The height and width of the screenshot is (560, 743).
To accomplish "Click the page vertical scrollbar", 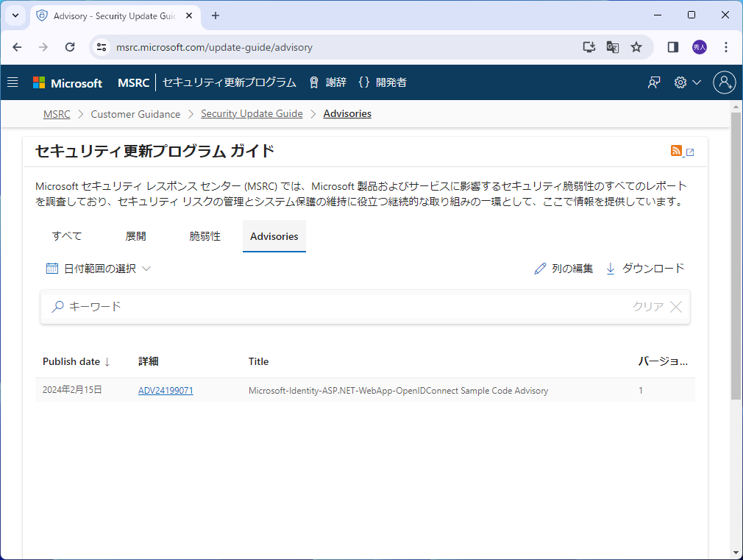I will coord(736,256).
